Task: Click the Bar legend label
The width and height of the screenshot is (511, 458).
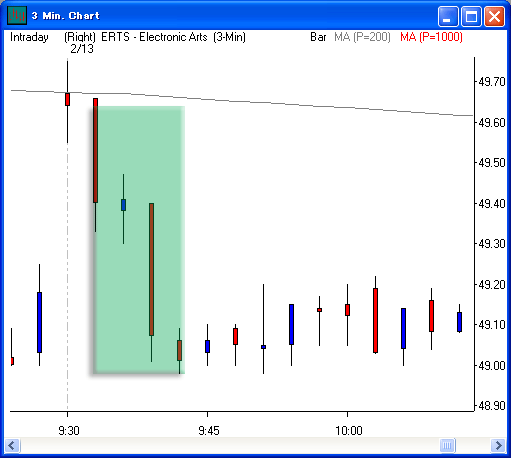Action: tap(318, 37)
